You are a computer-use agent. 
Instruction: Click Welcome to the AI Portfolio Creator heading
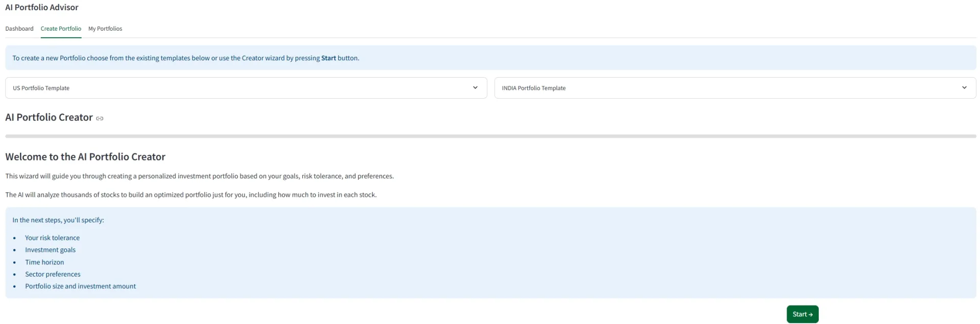(x=85, y=157)
